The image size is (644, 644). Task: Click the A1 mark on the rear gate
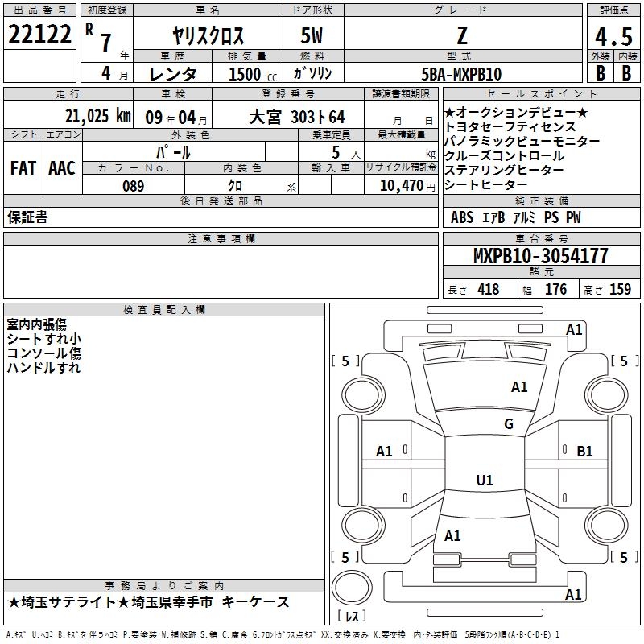[x=452, y=535]
